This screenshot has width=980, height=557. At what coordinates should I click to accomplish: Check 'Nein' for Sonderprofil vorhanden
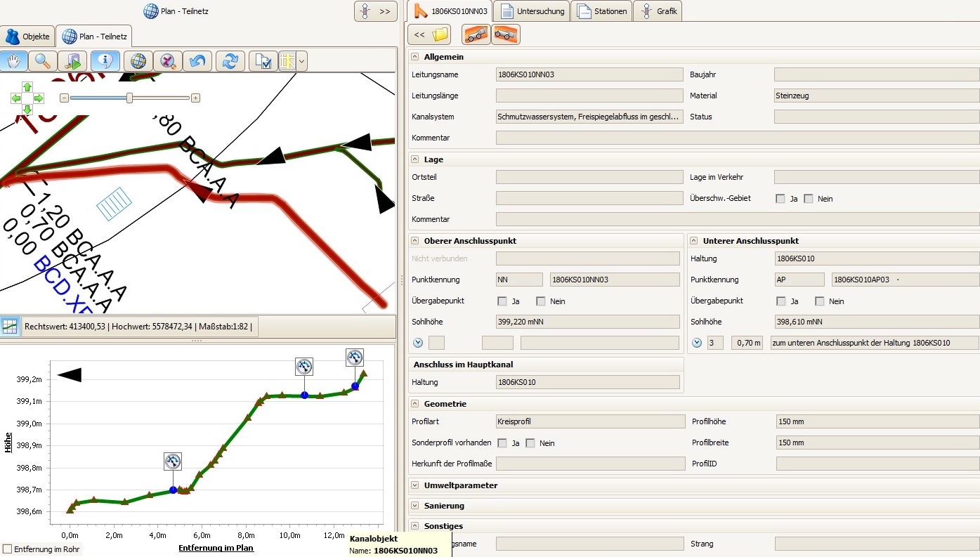tap(530, 443)
